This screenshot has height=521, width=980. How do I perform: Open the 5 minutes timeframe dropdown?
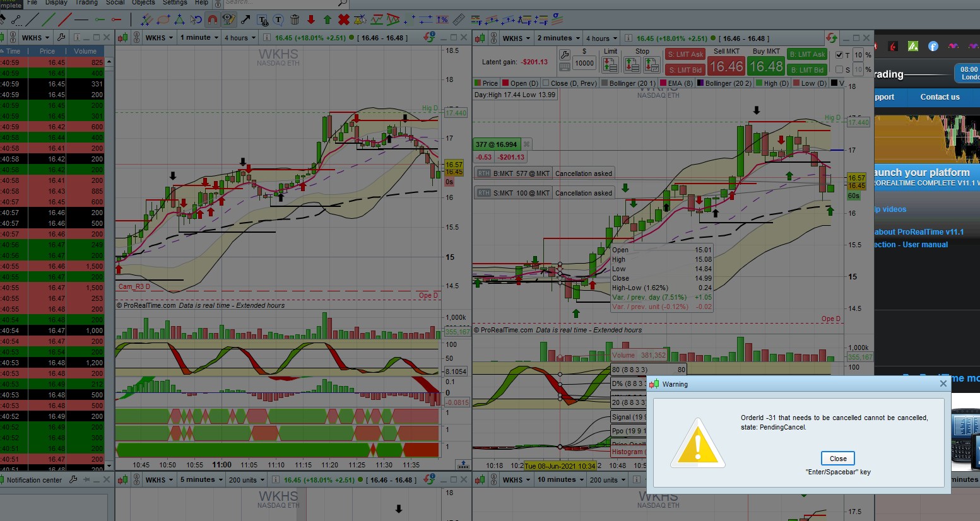click(x=201, y=479)
